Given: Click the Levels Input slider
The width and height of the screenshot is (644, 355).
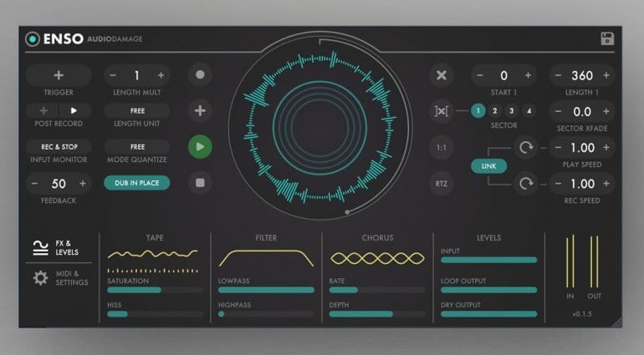Looking at the screenshot, I should coord(488,260).
